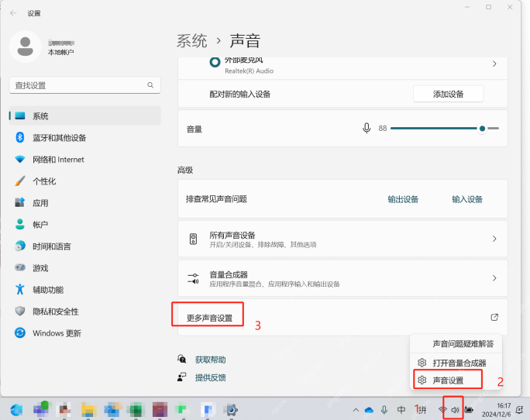Screen dimensions: 530x420
Task: Go back using the Settings back arrow
Action: pyautogui.click(x=13, y=13)
